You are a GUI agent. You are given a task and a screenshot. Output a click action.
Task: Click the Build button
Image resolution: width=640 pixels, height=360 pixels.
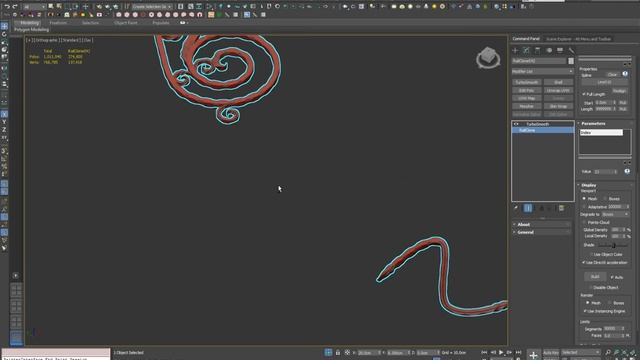pos(595,277)
